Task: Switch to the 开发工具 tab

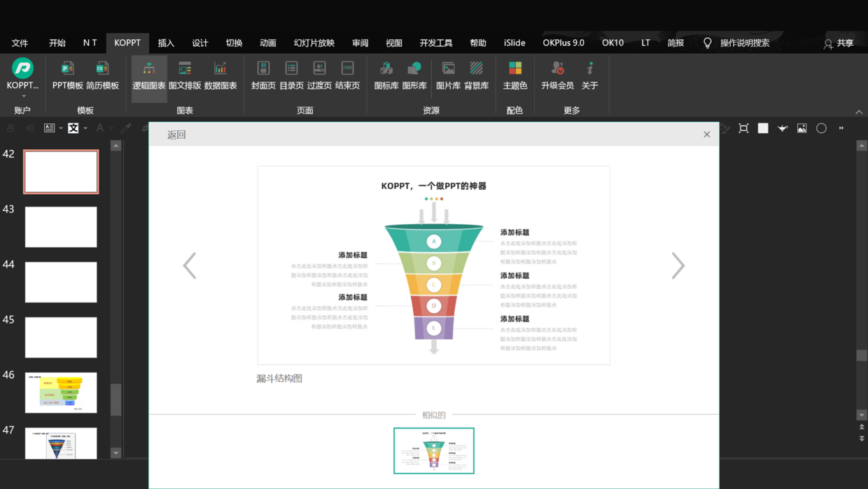Action: 436,43
